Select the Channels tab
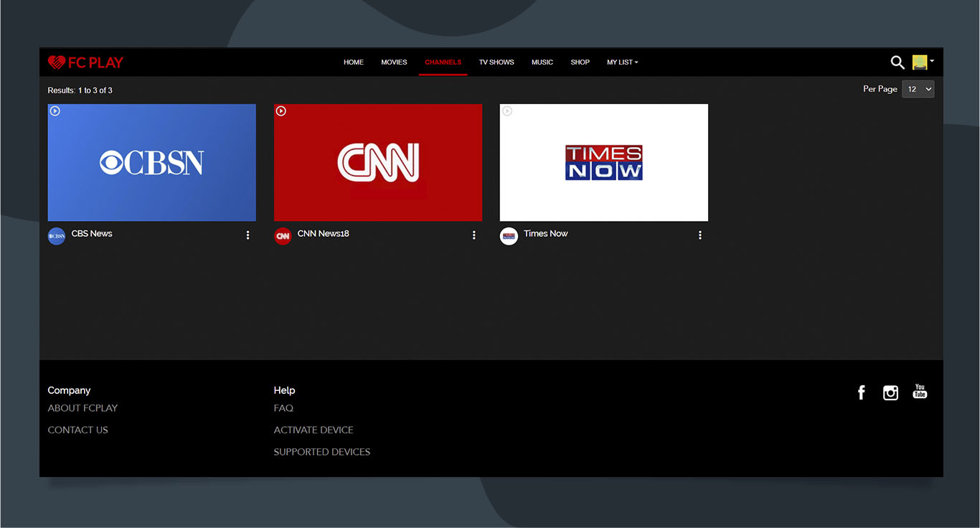980x528 pixels. 443,62
